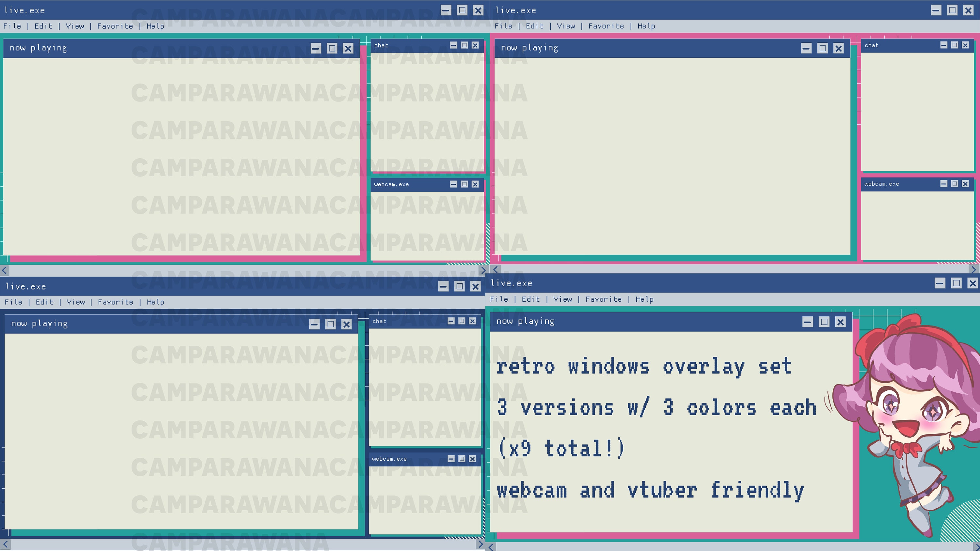Minimize the top-right chat window
980x551 pixels.
click(944, 45)
